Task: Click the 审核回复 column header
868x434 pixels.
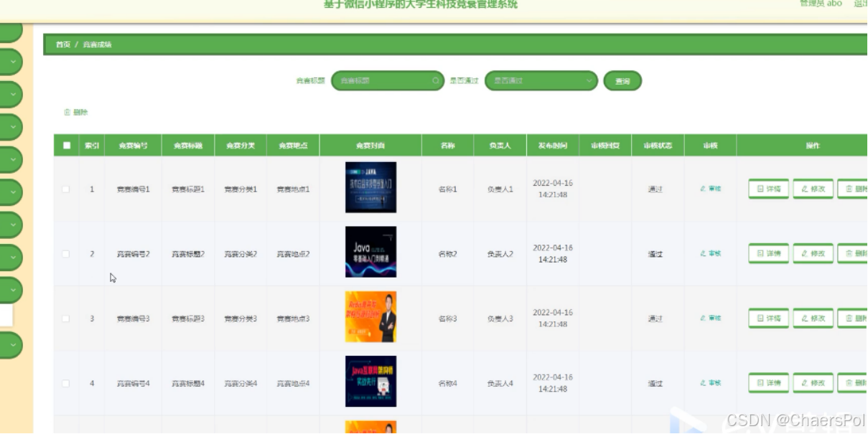Action: [605, 146]
